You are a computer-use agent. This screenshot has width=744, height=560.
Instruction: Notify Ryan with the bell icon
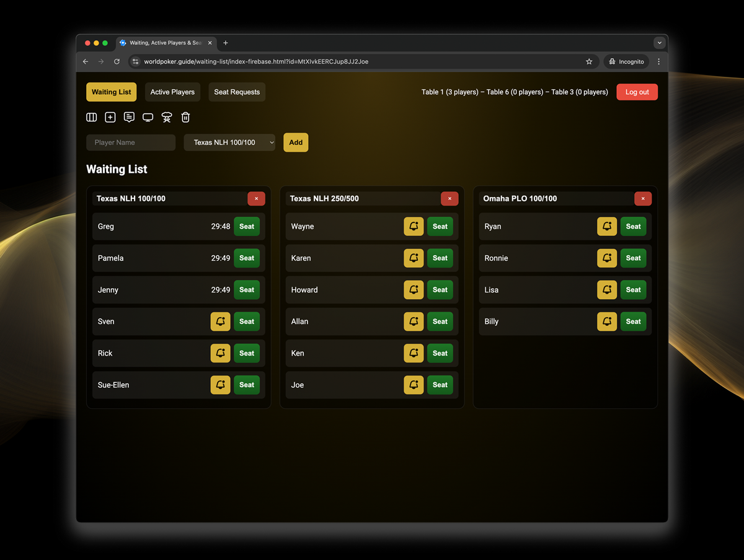(607, 227)
